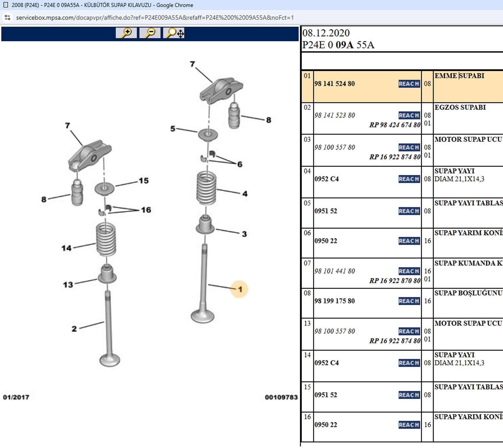Click row number 08 in parts table
The width and height of the screenshot is (503, 448).
(x=307, y=293)
